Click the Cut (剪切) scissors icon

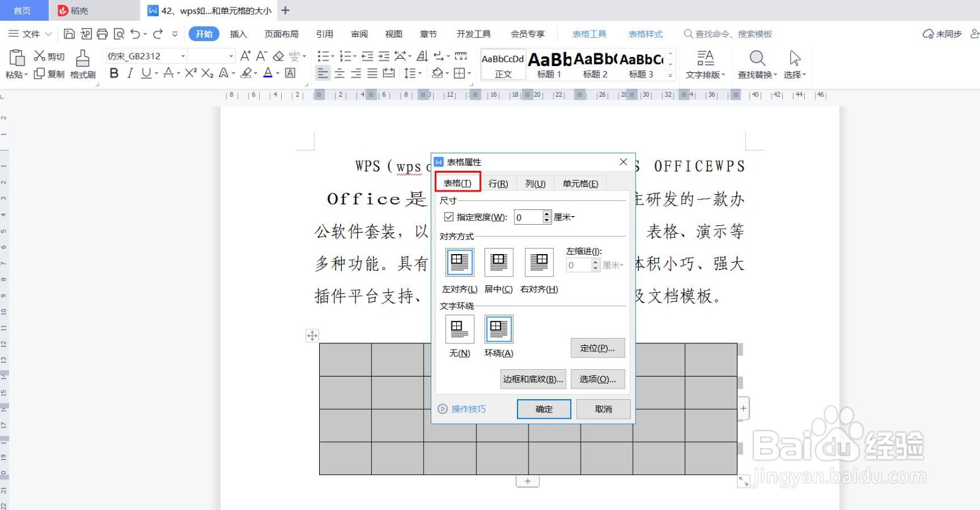39,56
